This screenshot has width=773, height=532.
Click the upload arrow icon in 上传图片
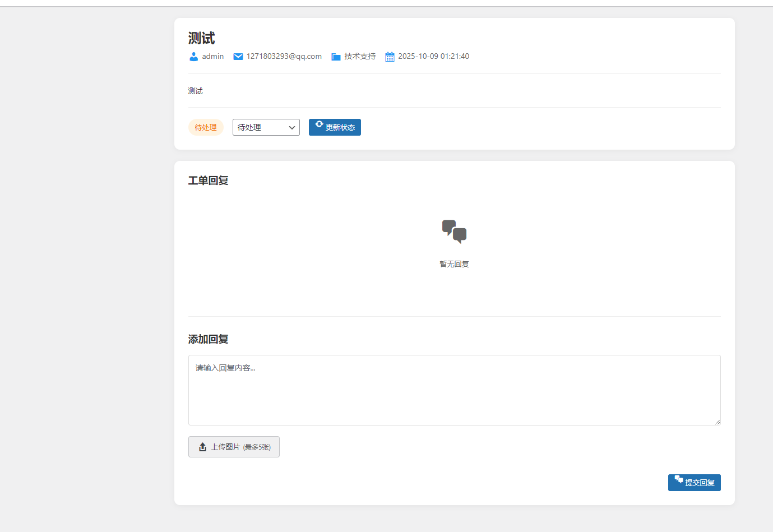click(203, 447)
